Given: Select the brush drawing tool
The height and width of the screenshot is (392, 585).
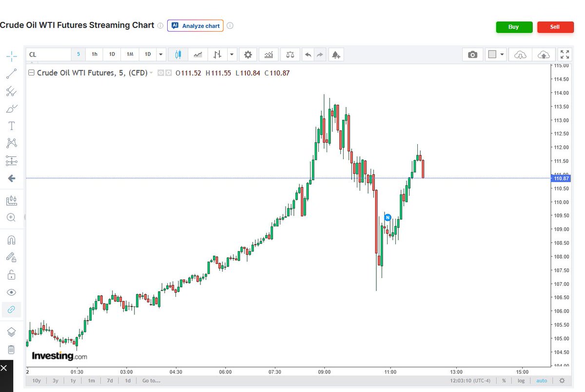Looking at the screenshot, I should 12,109.
